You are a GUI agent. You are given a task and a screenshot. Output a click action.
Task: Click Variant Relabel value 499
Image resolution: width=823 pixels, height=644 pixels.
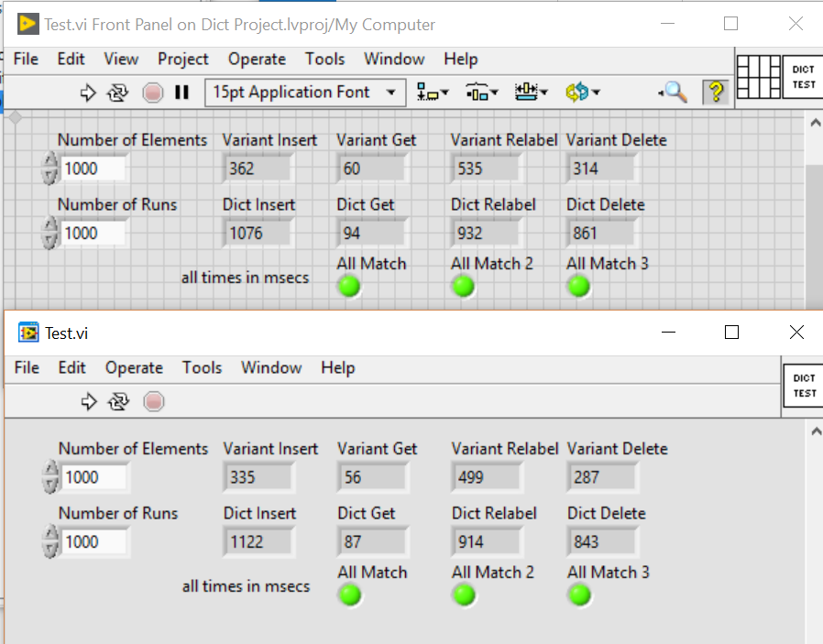click(487, 477)
